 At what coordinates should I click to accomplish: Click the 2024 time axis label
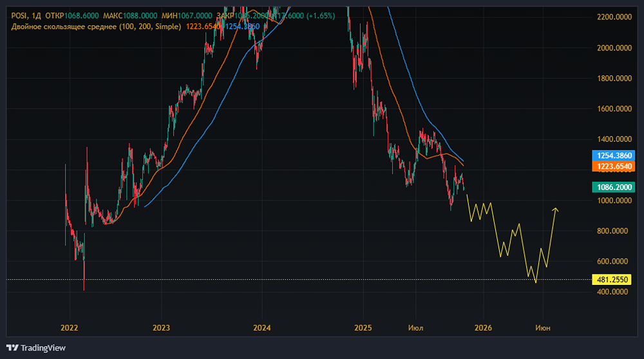[262, 328]
